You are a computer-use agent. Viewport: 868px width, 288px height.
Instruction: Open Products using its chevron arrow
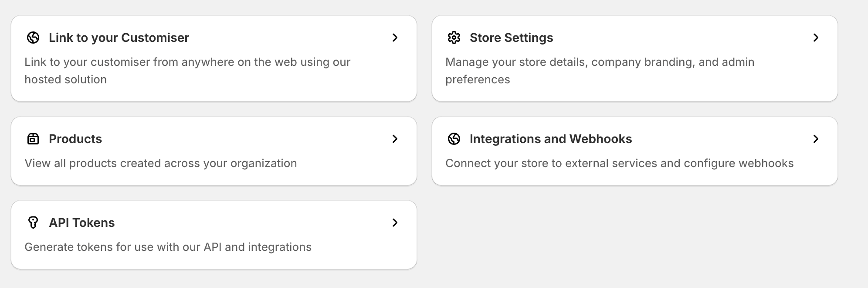(395, 139)
